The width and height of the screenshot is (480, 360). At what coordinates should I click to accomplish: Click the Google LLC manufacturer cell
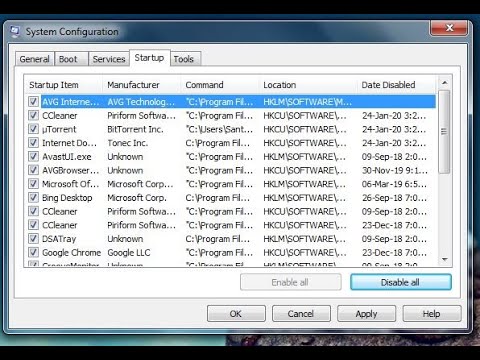[x=129, y=252]
